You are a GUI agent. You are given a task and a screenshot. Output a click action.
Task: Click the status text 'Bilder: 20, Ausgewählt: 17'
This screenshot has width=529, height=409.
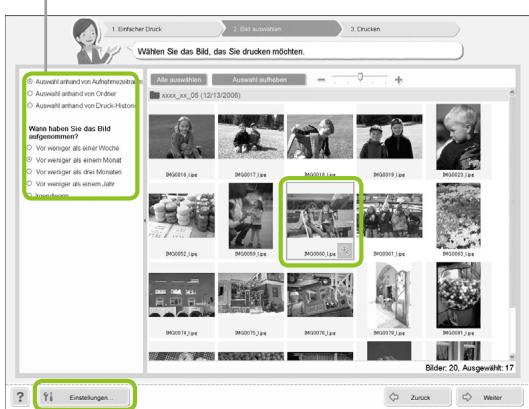[x=469, y=368]
